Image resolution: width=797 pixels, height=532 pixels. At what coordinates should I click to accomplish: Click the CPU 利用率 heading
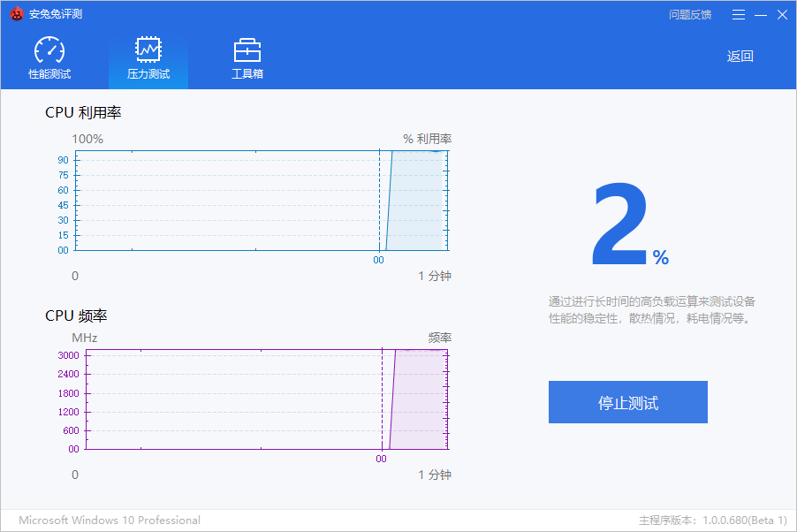click(83, 112)
